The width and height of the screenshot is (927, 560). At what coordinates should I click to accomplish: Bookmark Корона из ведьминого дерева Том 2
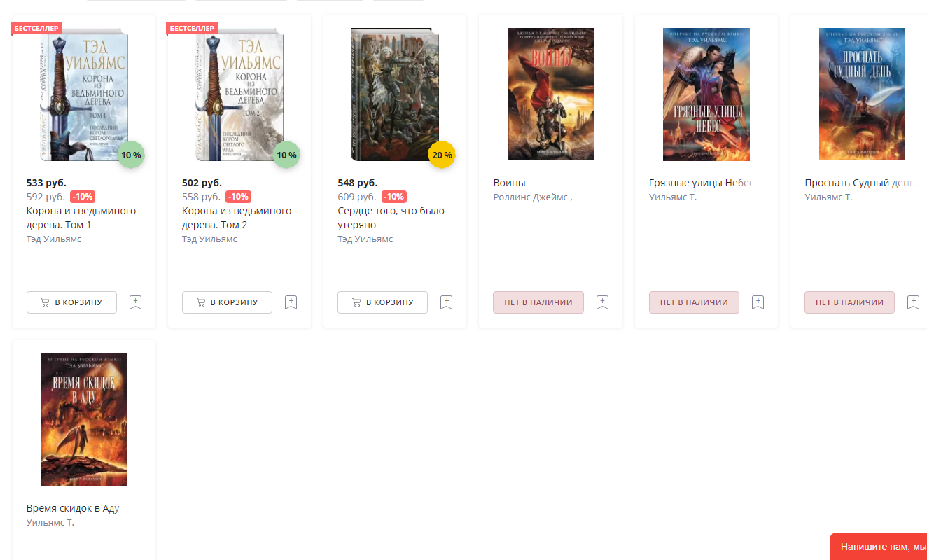coord(291,302)
